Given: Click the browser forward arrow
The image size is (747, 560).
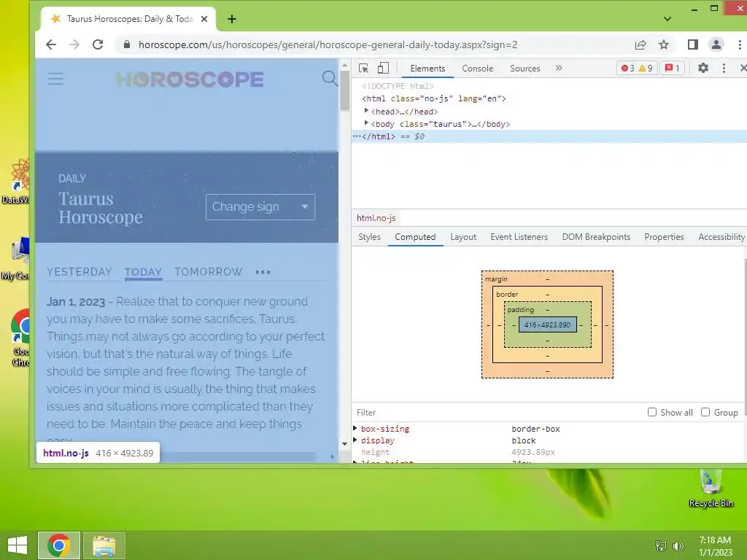Looking at the screenshot, I should tap(74, 44).
